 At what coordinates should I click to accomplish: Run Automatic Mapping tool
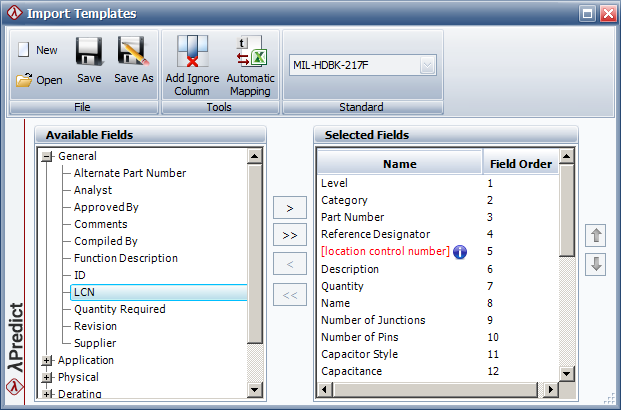click(249, 52)
